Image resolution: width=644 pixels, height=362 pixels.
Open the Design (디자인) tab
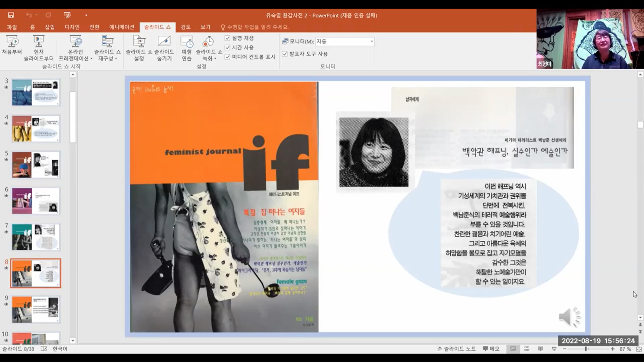coord(72,27)
